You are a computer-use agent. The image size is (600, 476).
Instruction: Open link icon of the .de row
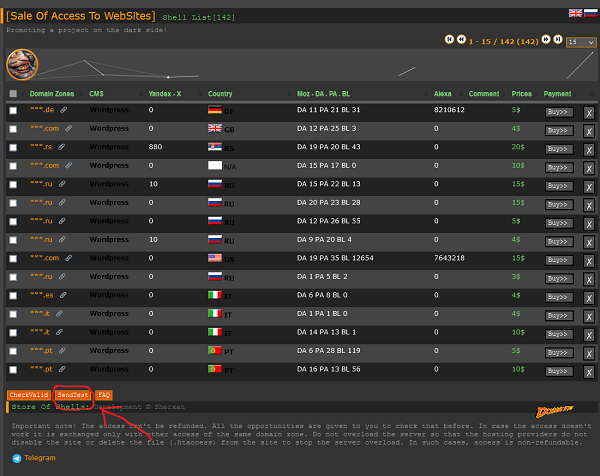tap(64, 110)
